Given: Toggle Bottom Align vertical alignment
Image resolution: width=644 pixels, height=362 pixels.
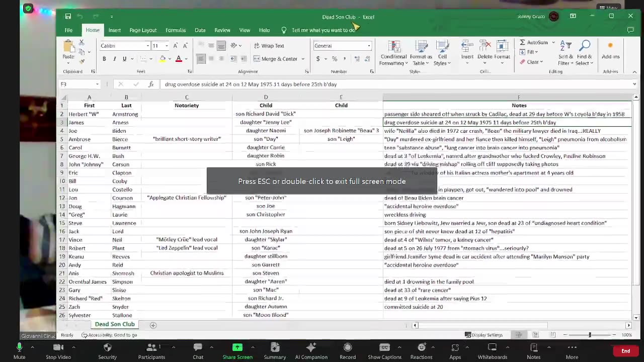Looking at the screenshot, I should point(221,46).
